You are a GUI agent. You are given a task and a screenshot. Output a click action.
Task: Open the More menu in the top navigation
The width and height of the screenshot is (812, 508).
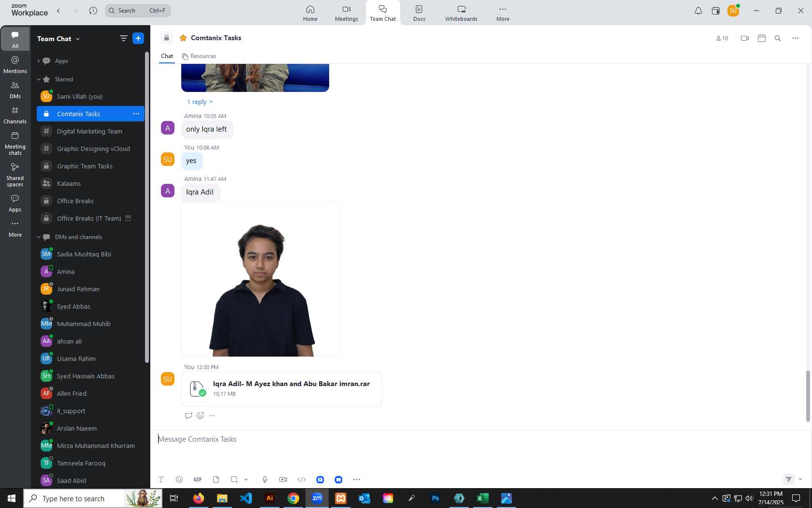click(x=503, y=13)
